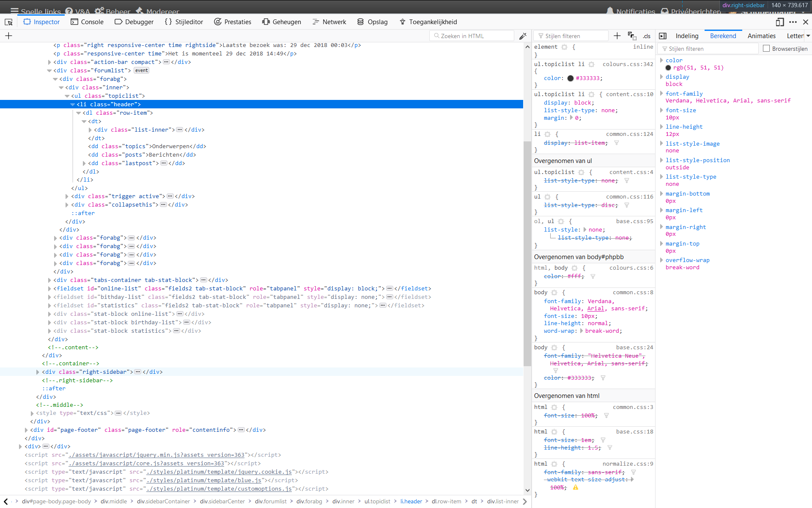The width and height of the screenshot is (812, 508).
Task: Select div.forumlist in the breadcrumbs
Action: tap(271, 502)
